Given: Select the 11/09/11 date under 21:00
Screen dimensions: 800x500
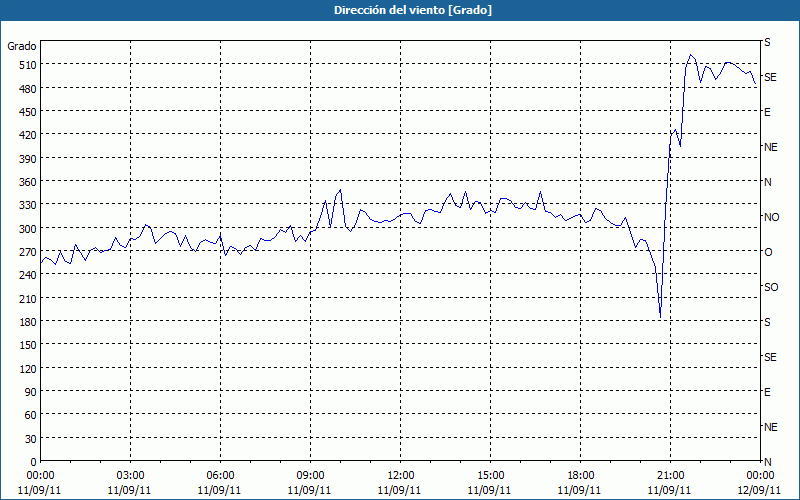Looking at the screenshot, I should click(x=669, y=490).
